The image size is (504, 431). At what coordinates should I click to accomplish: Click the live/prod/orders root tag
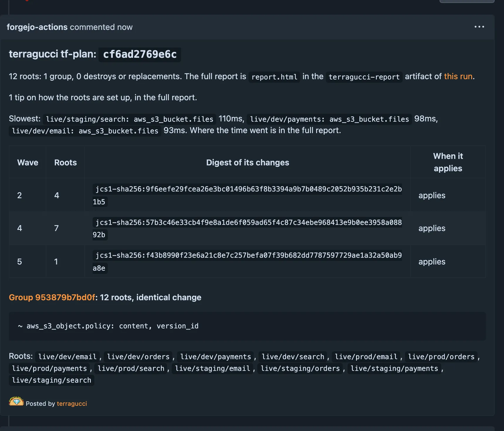[441, 357]
